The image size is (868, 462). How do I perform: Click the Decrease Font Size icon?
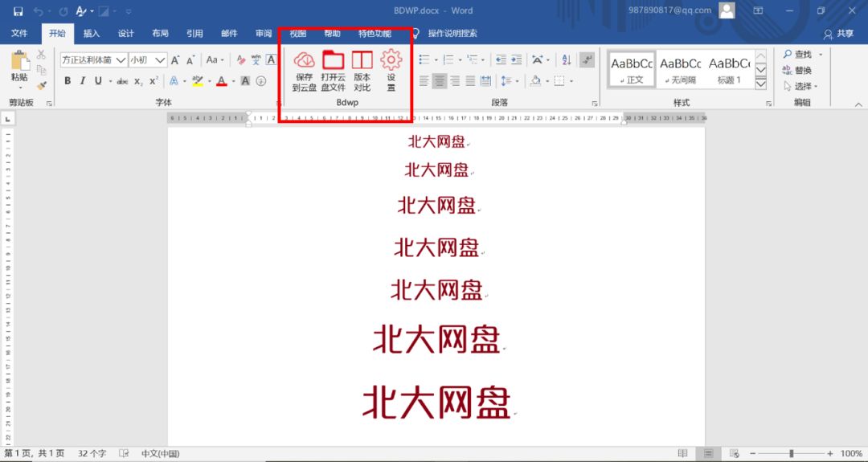[190, 59]
